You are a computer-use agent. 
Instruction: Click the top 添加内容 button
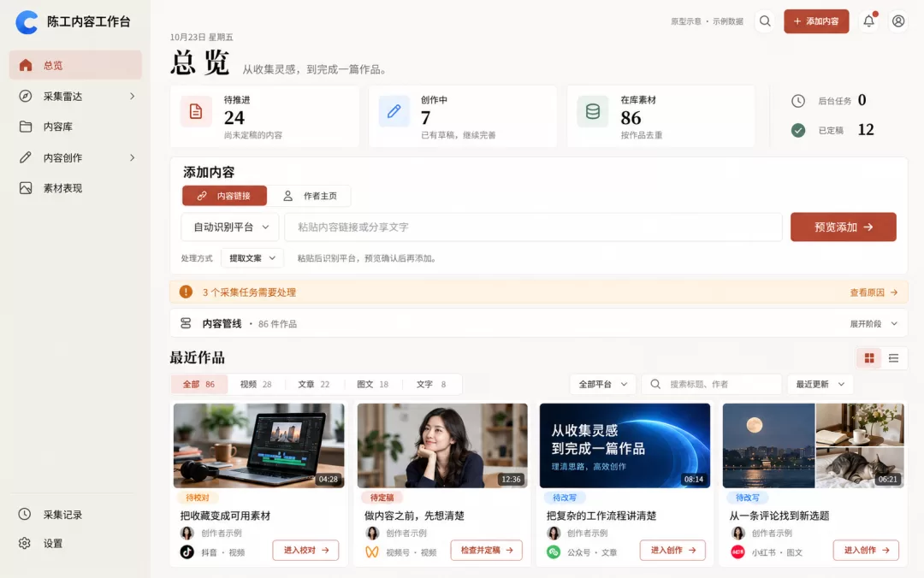(816, 21)
